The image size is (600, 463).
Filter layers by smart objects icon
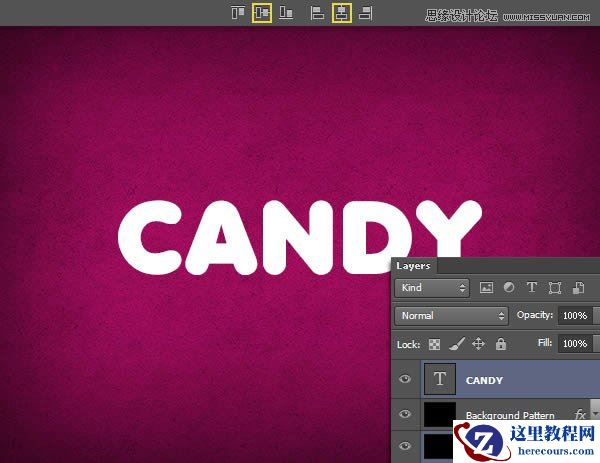[578, 288]
